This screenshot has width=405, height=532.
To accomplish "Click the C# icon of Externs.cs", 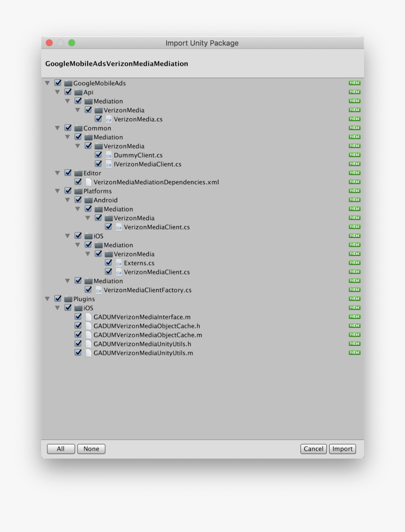I will [x=119, y=263].
